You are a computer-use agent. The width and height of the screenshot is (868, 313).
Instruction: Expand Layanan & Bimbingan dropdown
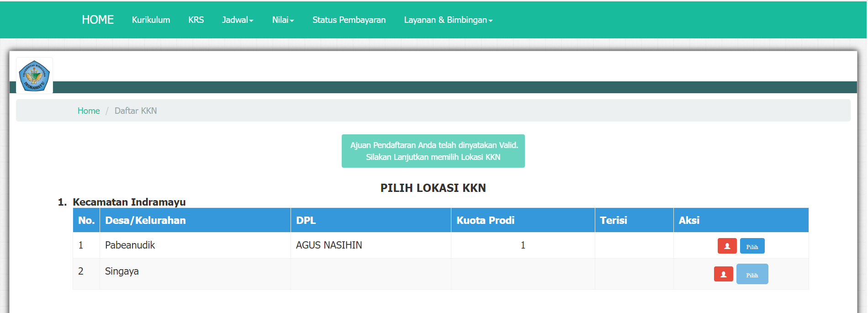click(x=448, y=20)
